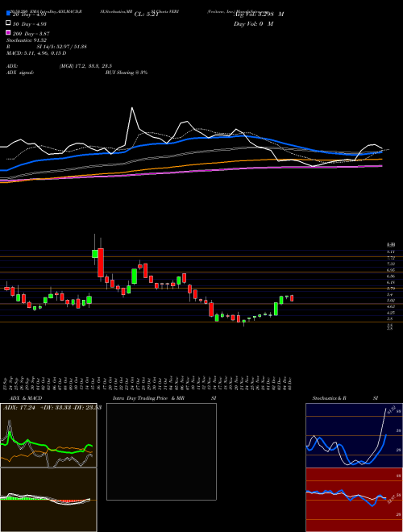This screenshot has height=532, width=403.
Task: Click the 'ADX & MACD' panel title
Action: point(26,398)
